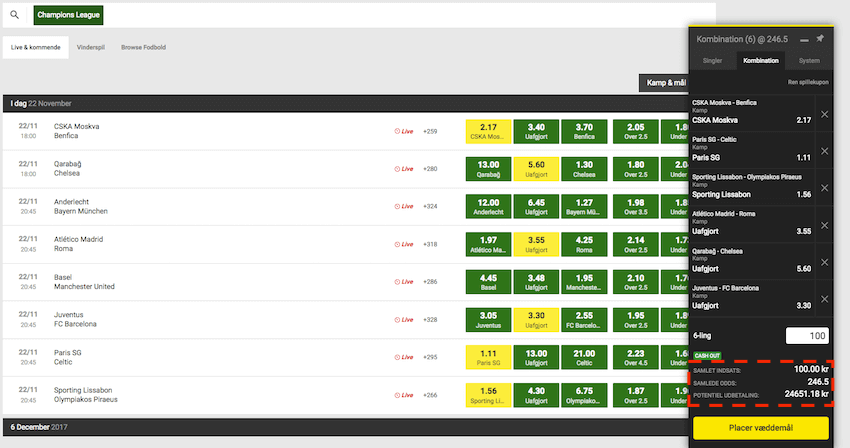The width and height of the screenshot is (850, 448).
Task: Open +324 more markets for Anderlecht match
Action: (x=430, y=206)
